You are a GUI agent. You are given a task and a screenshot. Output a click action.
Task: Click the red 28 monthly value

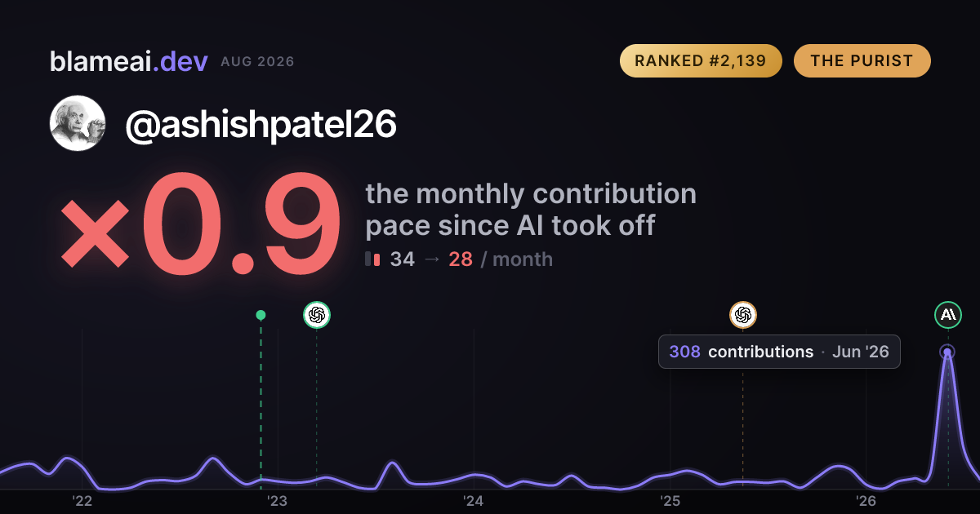coord(461,259)
